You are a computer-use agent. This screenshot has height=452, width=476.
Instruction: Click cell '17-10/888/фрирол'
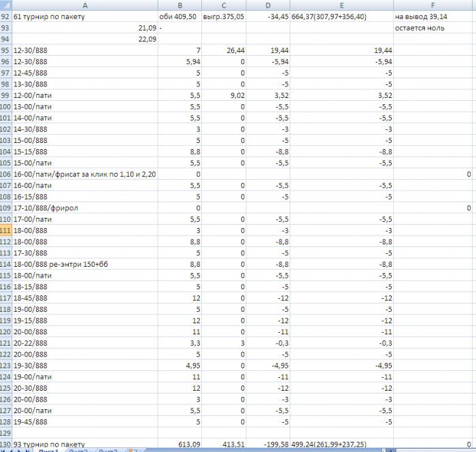coord(85,208)
